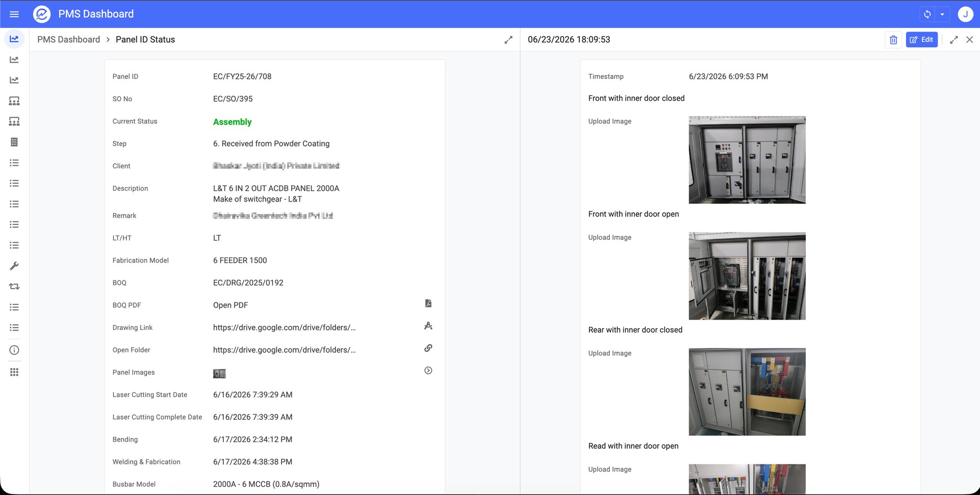Open the user account avatar J
980x495 pixels.
click(965, 14)
